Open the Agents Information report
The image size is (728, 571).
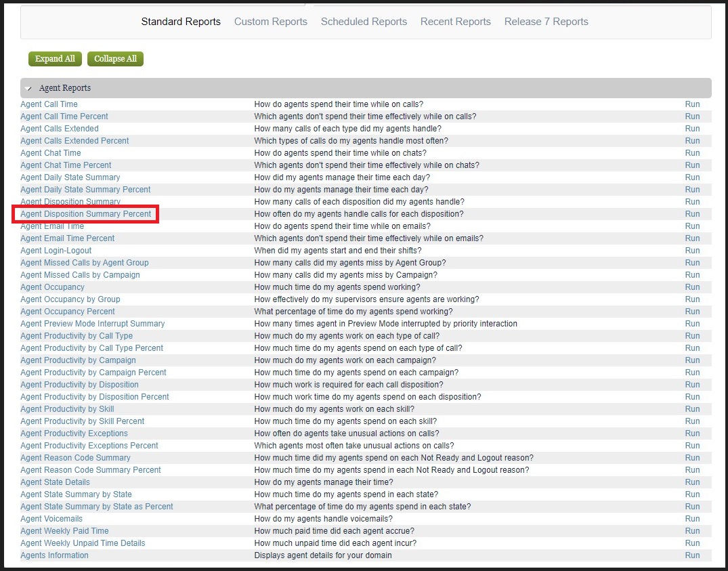(54, 555)
